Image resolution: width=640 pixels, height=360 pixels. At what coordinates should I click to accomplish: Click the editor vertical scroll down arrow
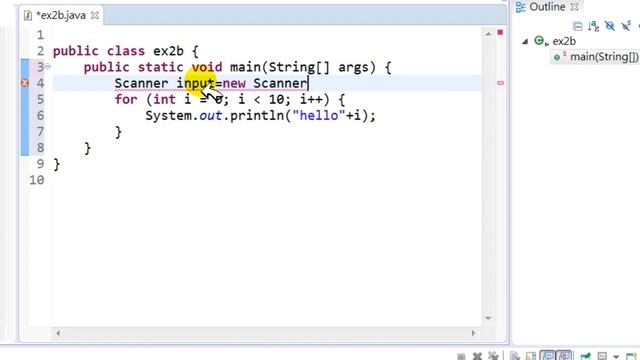(x=488, y=318)
